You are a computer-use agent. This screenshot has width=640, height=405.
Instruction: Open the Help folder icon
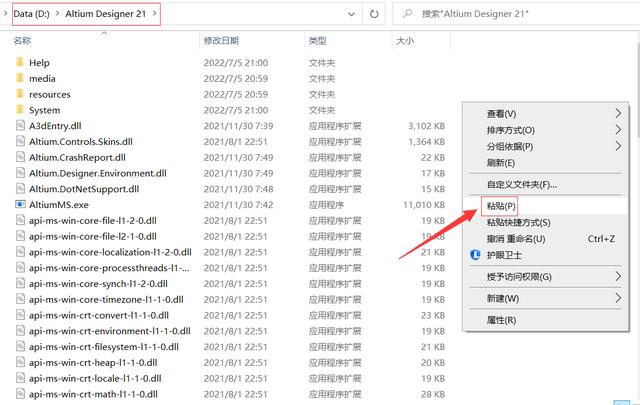tap(20, 62)
